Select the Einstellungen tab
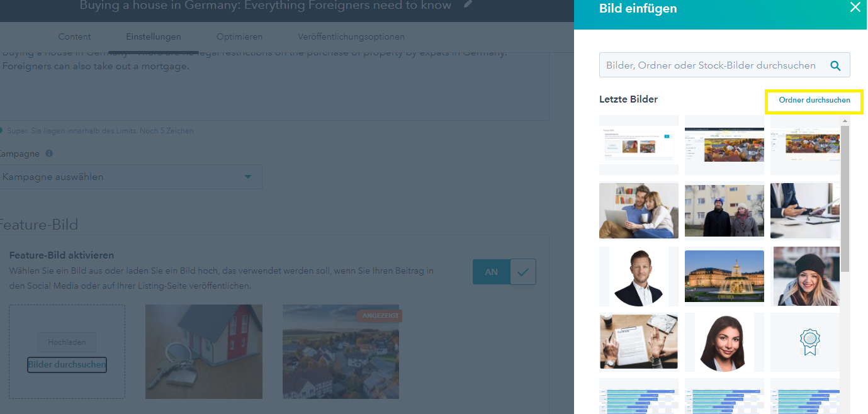The height and width of the screenshot is (414, 868). [154, 37]
